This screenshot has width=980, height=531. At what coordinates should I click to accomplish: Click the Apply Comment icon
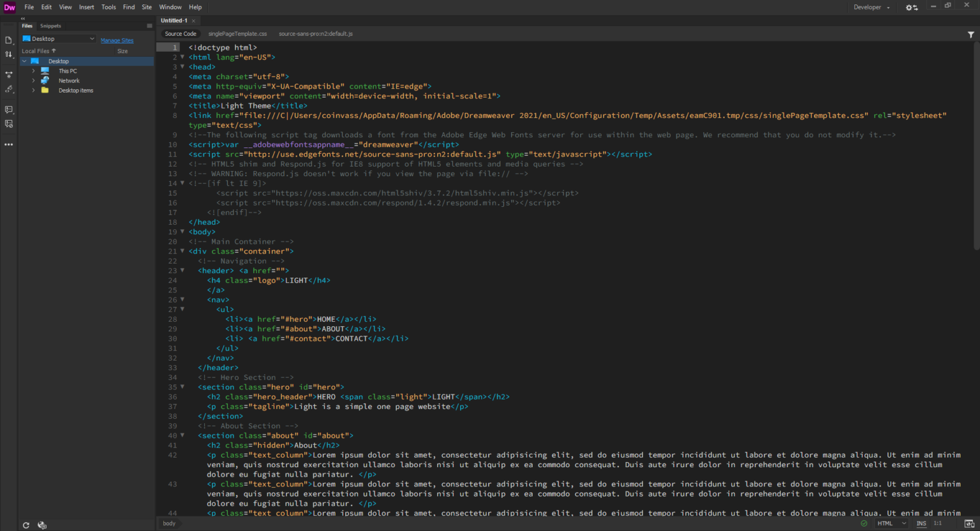9,110
